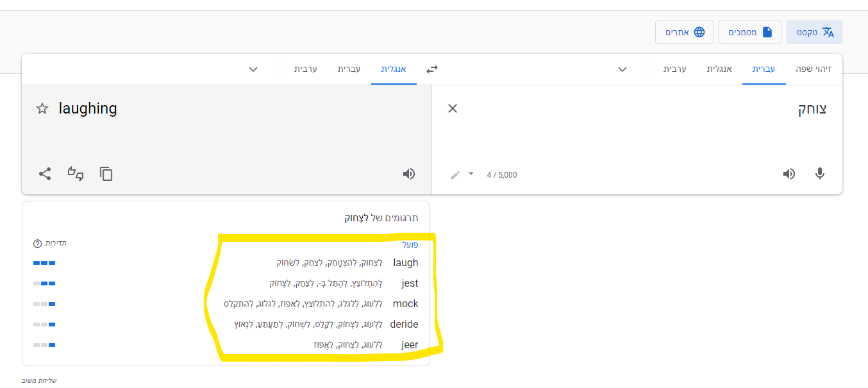Expand the source language selection chevron
The width and height of the screenshot is (868, 388).
(621, 69)
